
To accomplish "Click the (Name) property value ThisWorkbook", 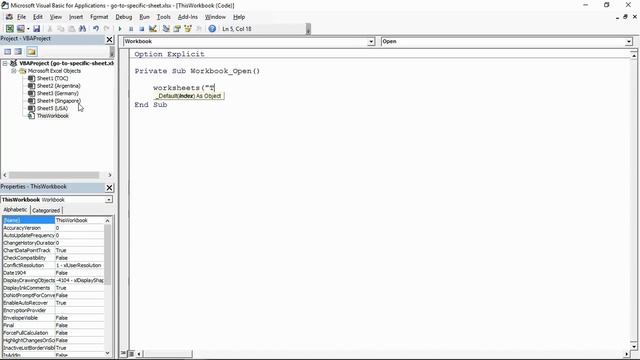I will pyautogui.click(x=80, y=220).
